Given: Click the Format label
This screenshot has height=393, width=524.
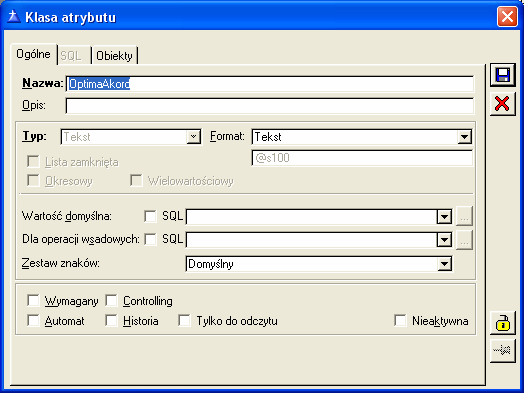Looking at the screenshot, I should pos(227,136).
